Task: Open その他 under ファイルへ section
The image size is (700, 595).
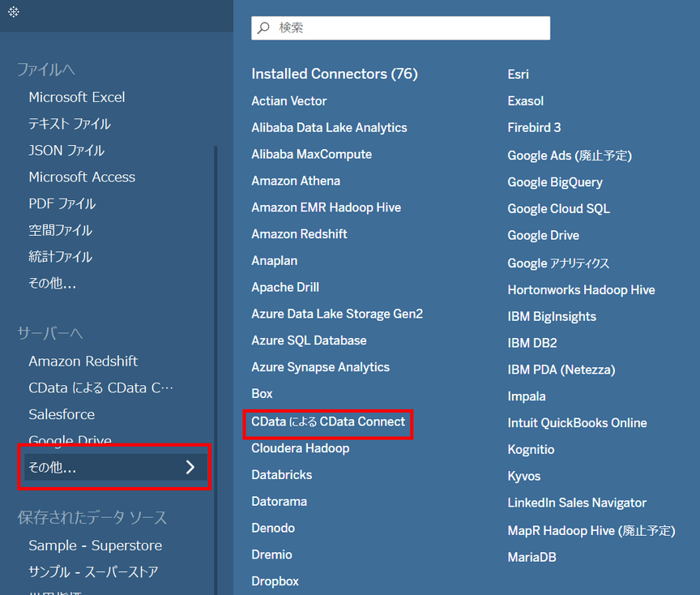Action: pos(52,283)
